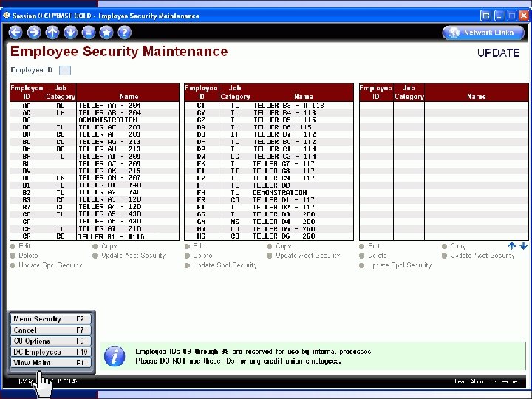Open help with the question mark icon

(x=125, y=33)
